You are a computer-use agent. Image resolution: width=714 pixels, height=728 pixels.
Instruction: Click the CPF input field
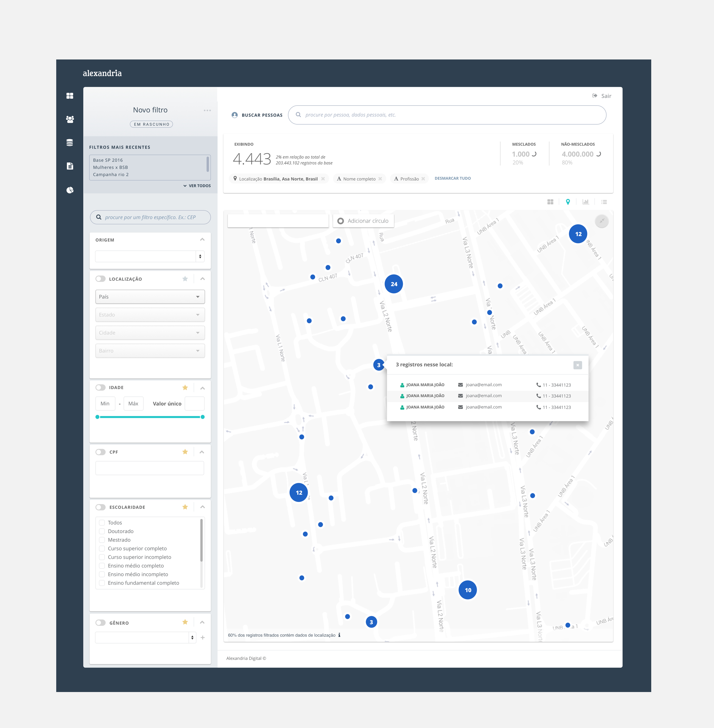[x=150, y=468]
